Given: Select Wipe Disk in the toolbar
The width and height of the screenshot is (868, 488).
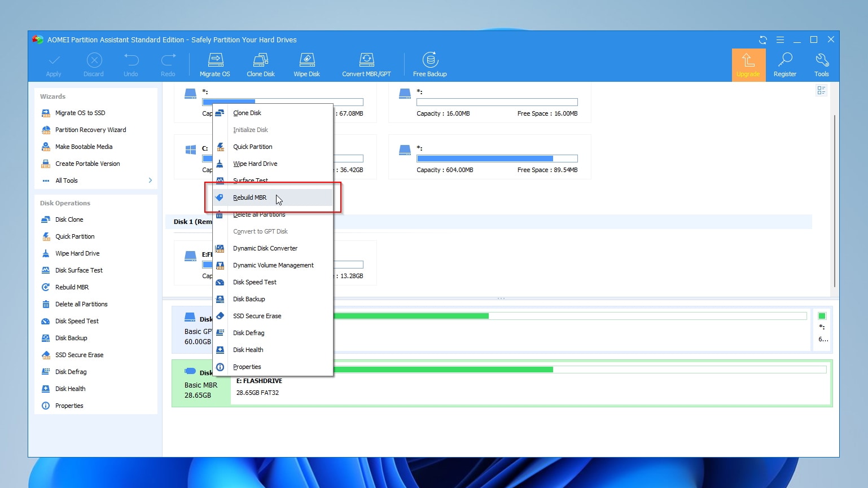Looking at the screenshot, I should pos(306,65).
